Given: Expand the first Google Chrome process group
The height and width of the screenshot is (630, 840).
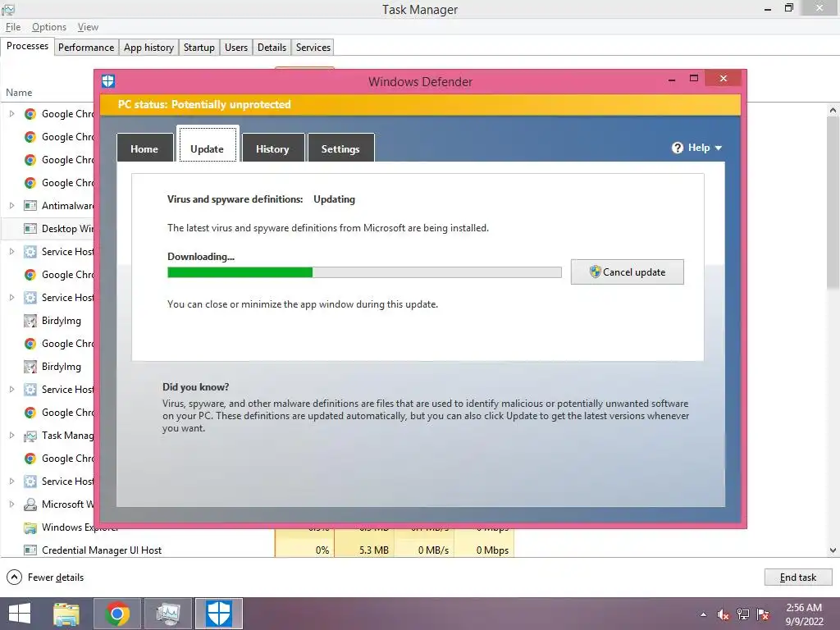Looking at the screenshot, I should click(11, 113).
